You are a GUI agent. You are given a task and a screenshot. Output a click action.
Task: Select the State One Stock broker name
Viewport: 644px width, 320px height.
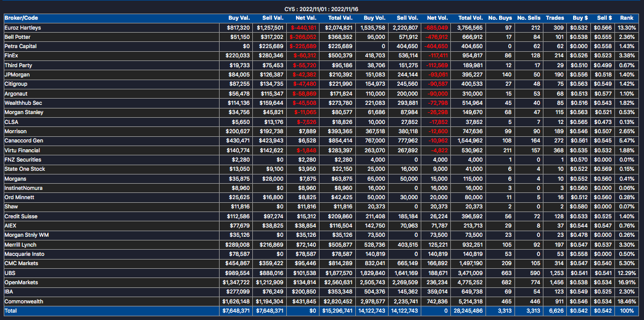coord(25,169)
